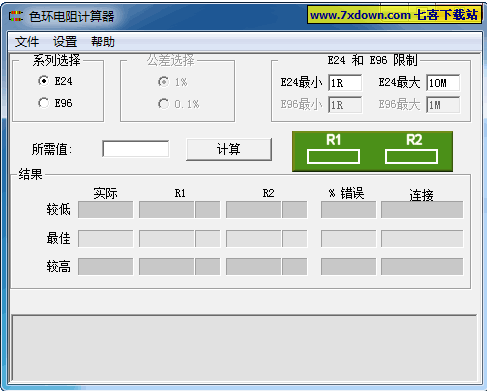Click the 较高 row label
487x391 pixels.
[x=59, y=267]
